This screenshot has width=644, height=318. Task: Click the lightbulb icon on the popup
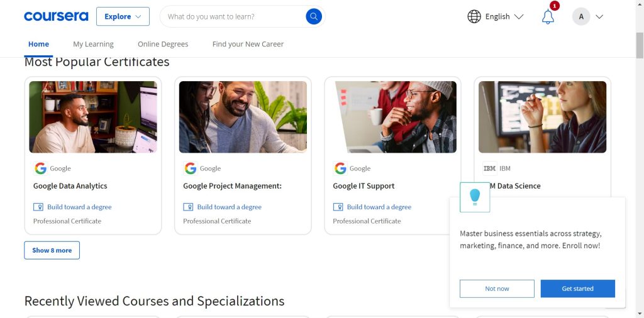click(x=475, y=197)
